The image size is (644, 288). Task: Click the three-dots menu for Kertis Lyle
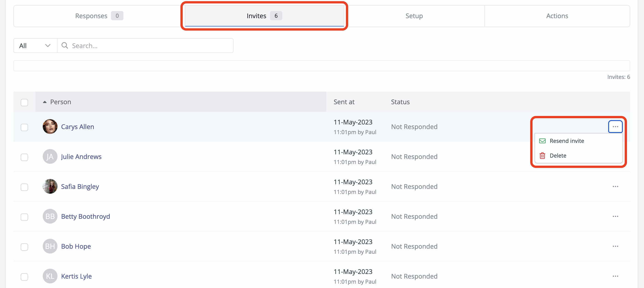(615, 276)
